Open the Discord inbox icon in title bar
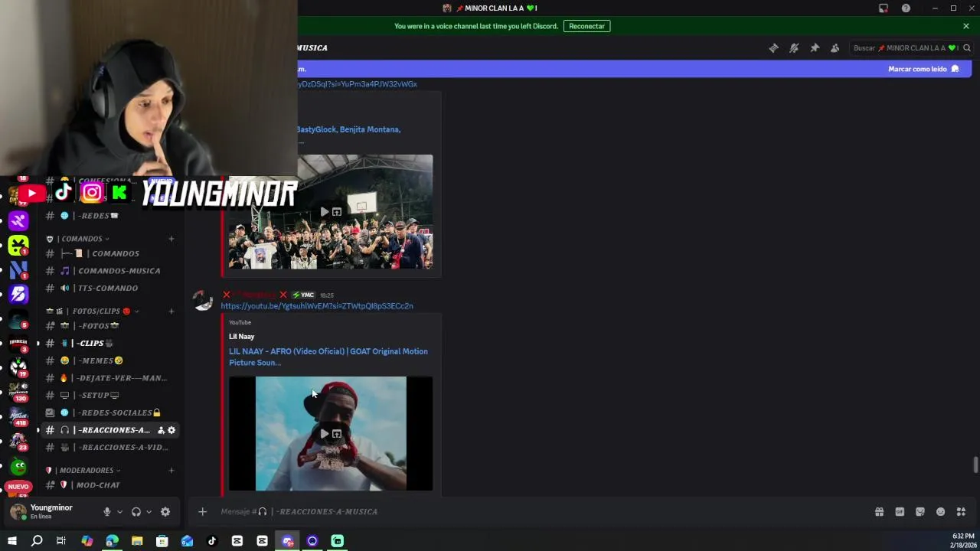Viewport: 980px width, 551px height. click(884, 8)
